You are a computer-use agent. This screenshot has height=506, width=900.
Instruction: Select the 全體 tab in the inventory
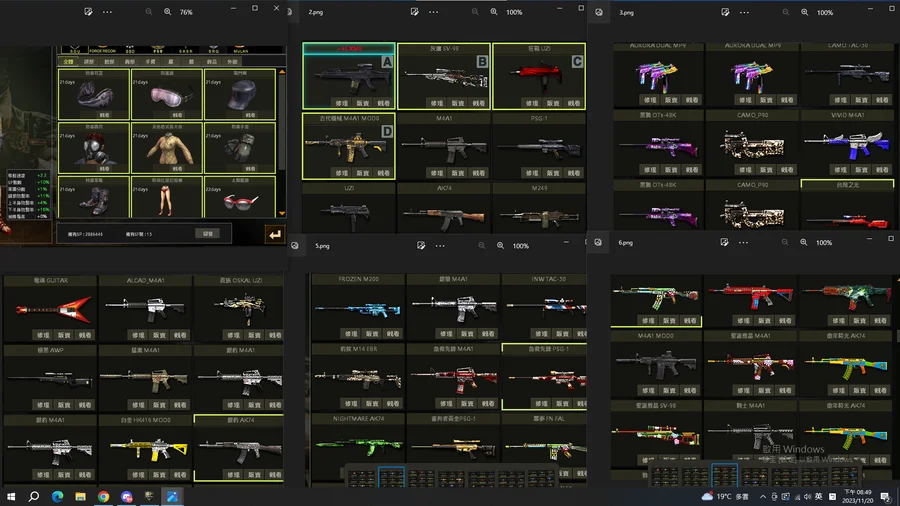68,61
